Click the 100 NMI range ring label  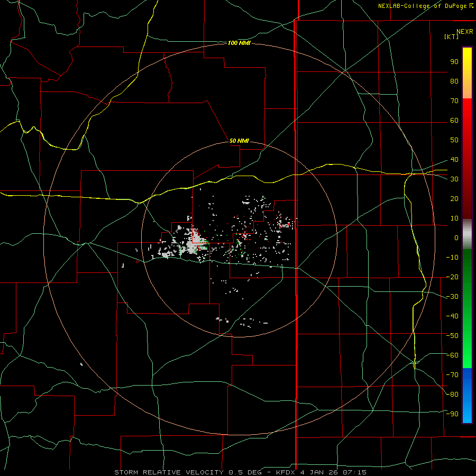(239, 43)
